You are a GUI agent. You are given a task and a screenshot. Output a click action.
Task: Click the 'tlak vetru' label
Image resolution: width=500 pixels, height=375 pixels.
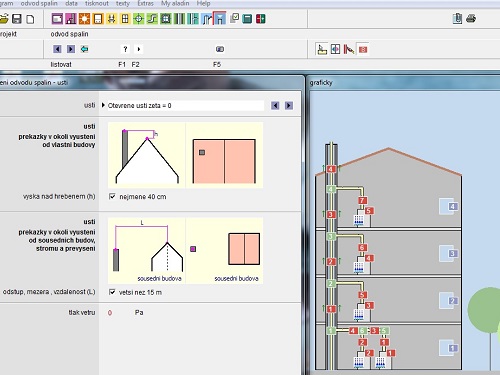[x=82, y=312]
